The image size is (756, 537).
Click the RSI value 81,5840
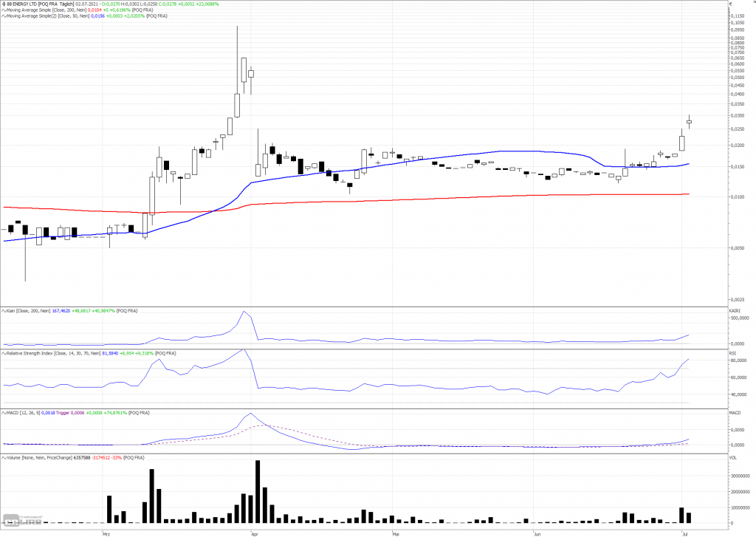coord(110,354)
